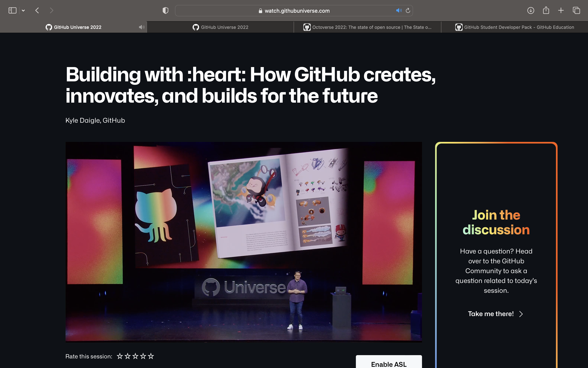Switch to the second GitHub Universe 2022 tab
This screenshot has width=588, height=368.
point(220,27)
